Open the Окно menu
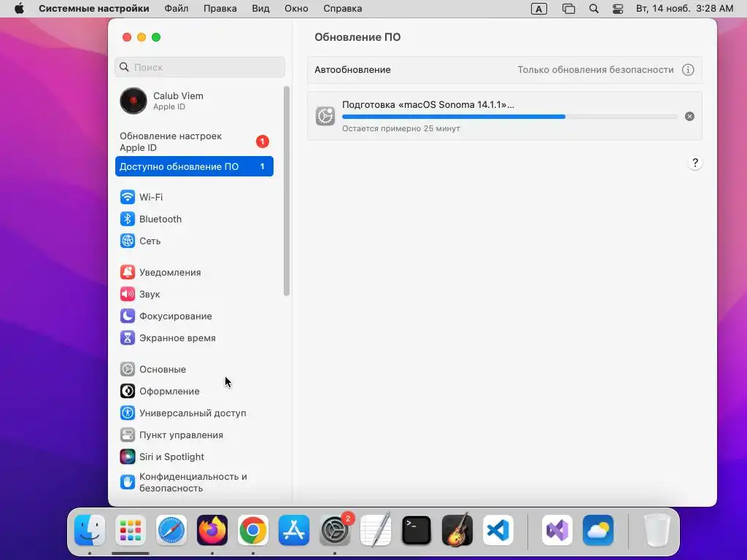 (296, 9)
